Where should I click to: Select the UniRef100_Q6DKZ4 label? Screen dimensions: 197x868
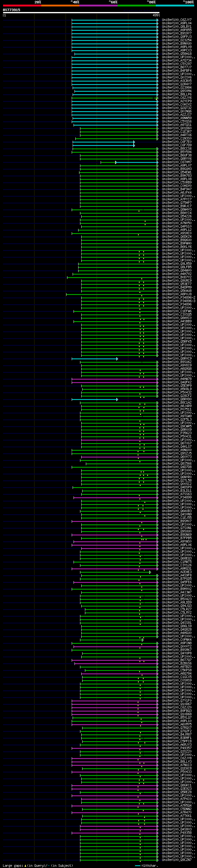176,236
